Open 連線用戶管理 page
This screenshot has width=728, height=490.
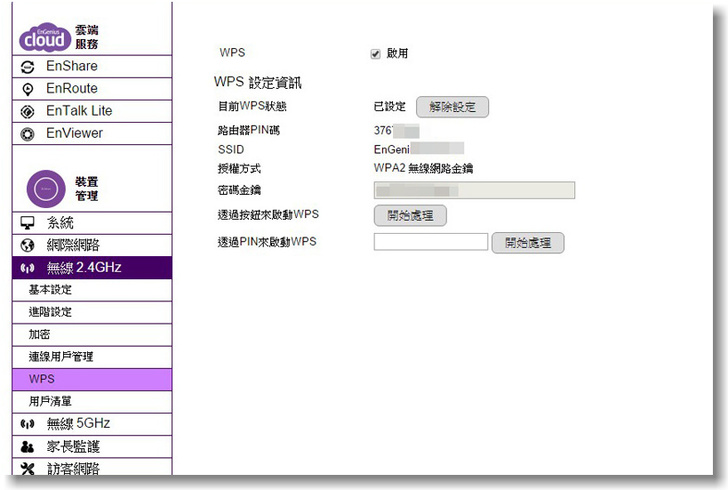(x=61, y=357)
